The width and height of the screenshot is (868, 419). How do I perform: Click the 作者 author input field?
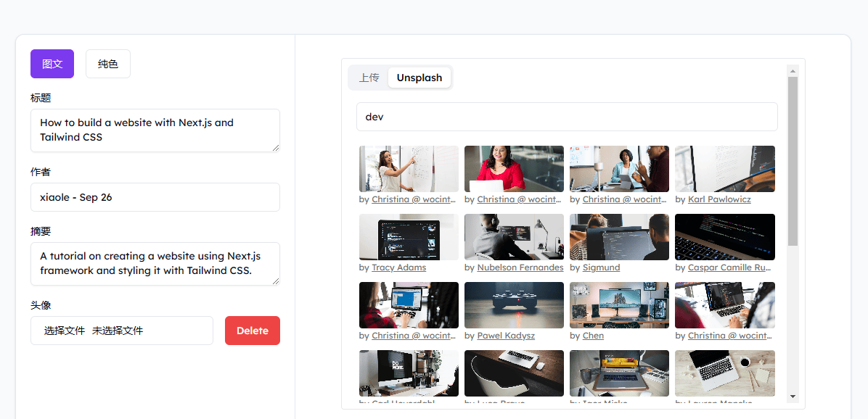pyautogui.click(x=155, y=197)
